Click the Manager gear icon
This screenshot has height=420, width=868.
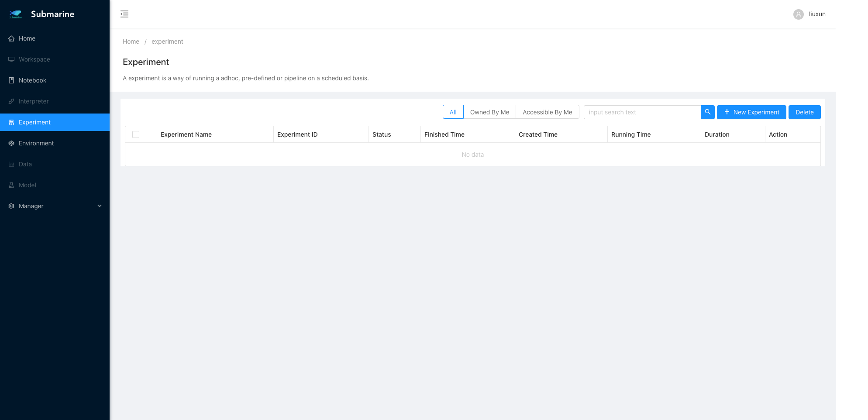pyautogui.click(x=11, y=206)
